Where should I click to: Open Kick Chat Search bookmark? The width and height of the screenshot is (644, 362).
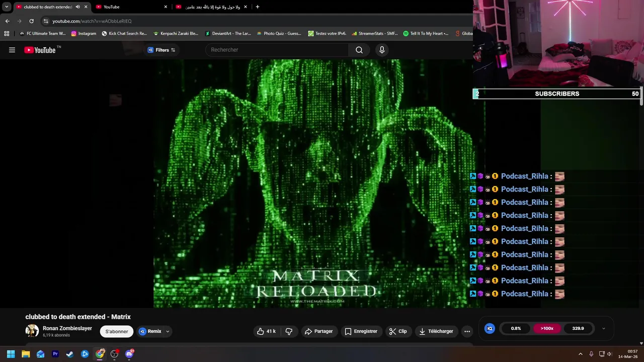[124, 34]
